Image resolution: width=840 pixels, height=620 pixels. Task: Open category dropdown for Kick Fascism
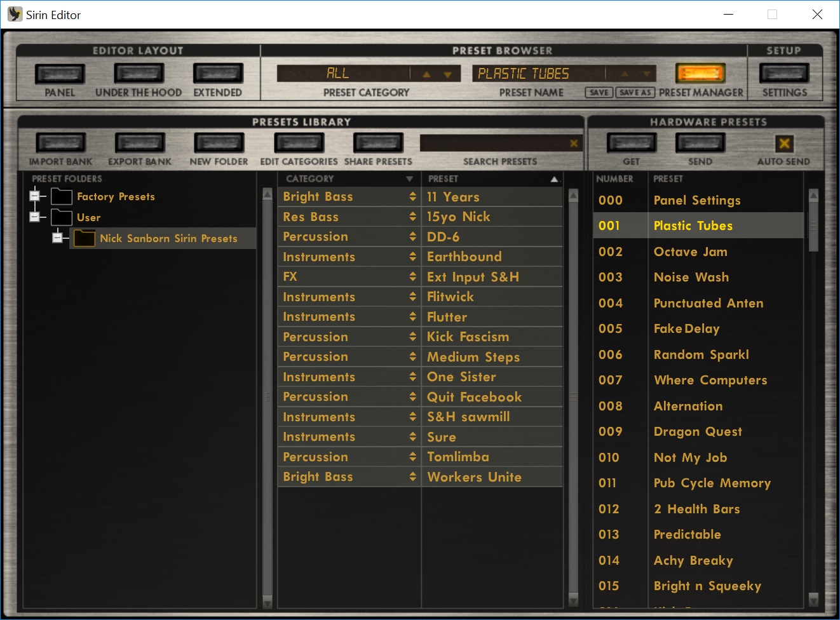pos(412,337)
